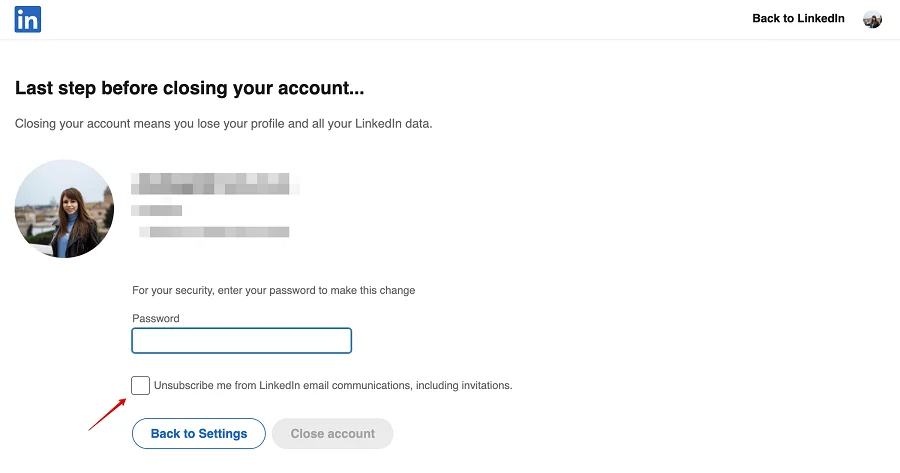
Task: Click the blurred bottom profile detail line
Action: pyautogui.click(x=214, y=232)
